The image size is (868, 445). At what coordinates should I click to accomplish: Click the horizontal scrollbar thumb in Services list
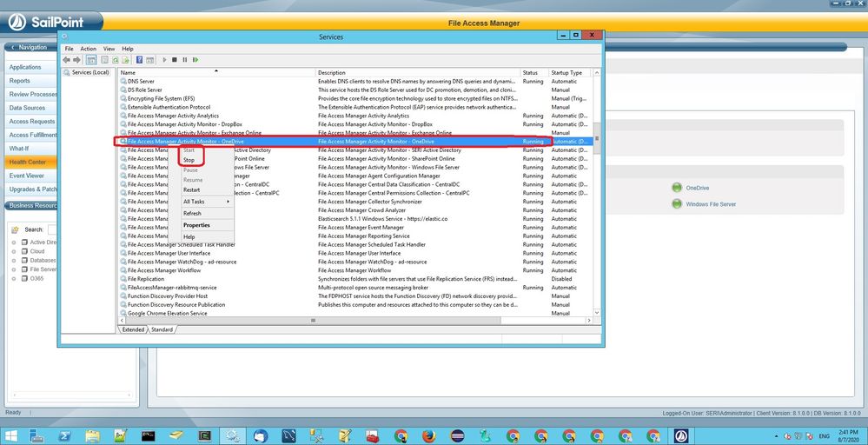pos(314,321)
